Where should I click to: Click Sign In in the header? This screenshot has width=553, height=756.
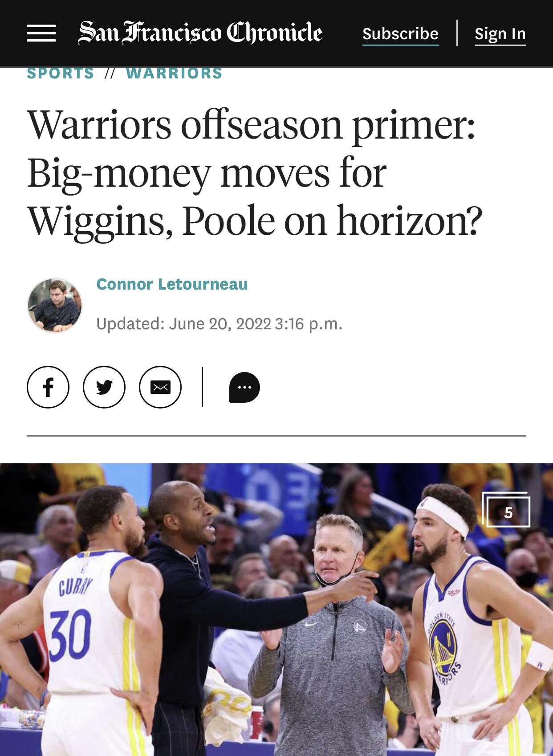click(500, 34)
